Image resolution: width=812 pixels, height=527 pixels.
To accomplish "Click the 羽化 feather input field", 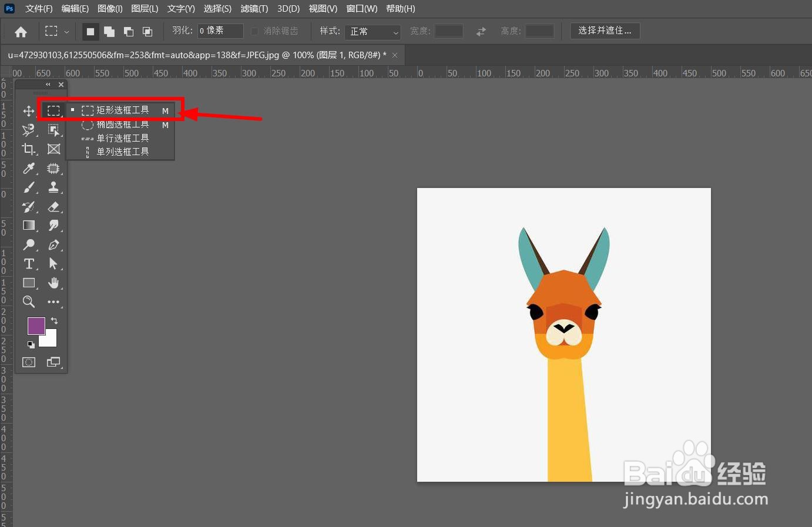I will pos(220,31).
